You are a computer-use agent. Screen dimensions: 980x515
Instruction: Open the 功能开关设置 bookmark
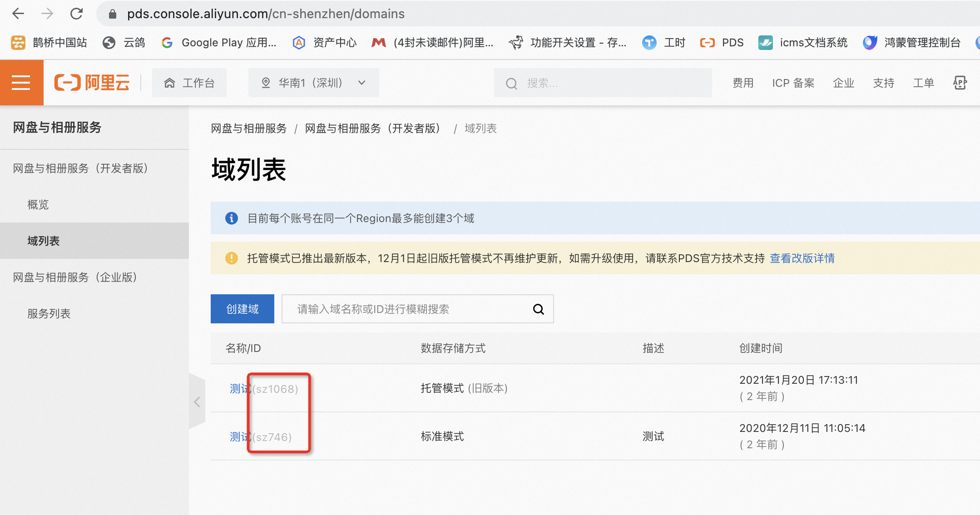[568, 43]
